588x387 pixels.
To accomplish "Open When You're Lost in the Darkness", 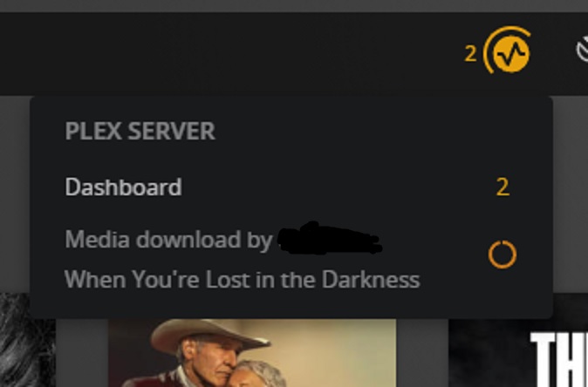I will (243, 280).
